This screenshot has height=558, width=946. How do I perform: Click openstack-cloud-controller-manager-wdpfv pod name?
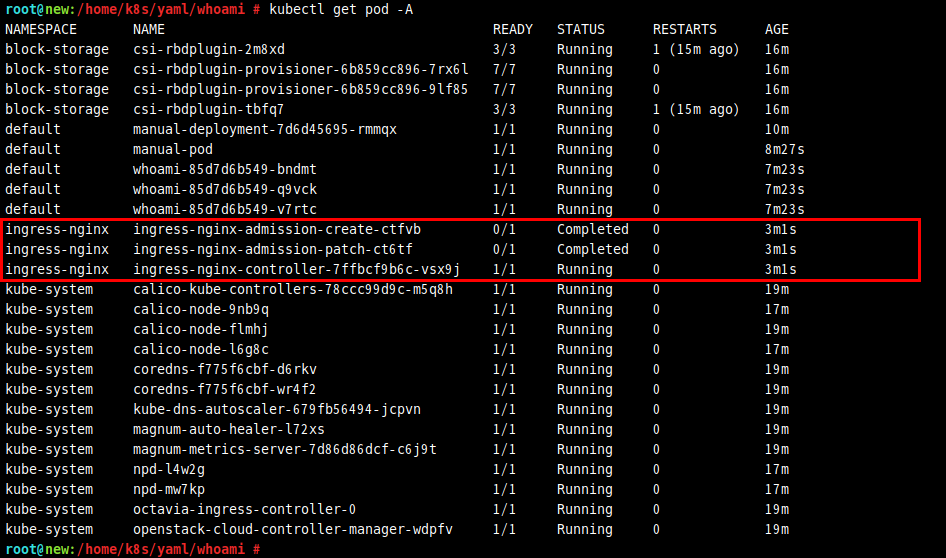(x=293, y=529)
